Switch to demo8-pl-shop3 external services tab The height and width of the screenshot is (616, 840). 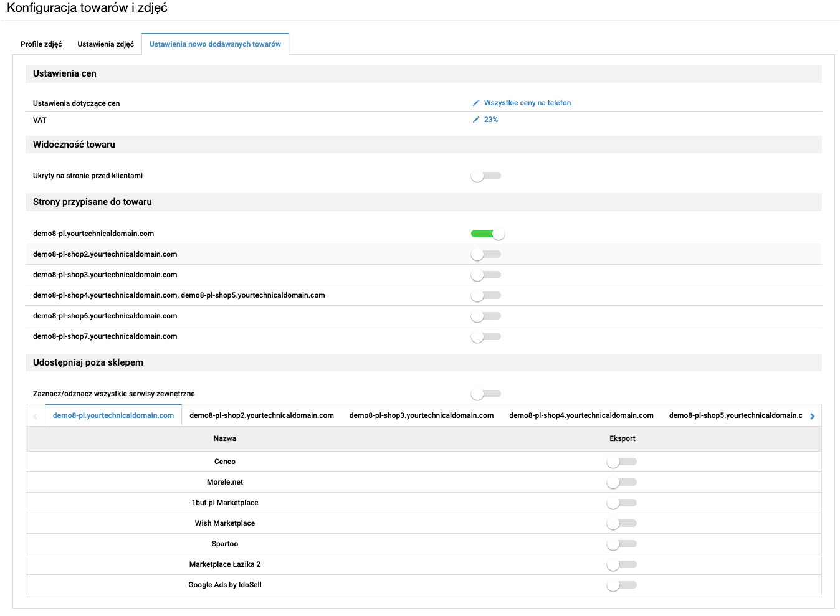coord(421,415)
